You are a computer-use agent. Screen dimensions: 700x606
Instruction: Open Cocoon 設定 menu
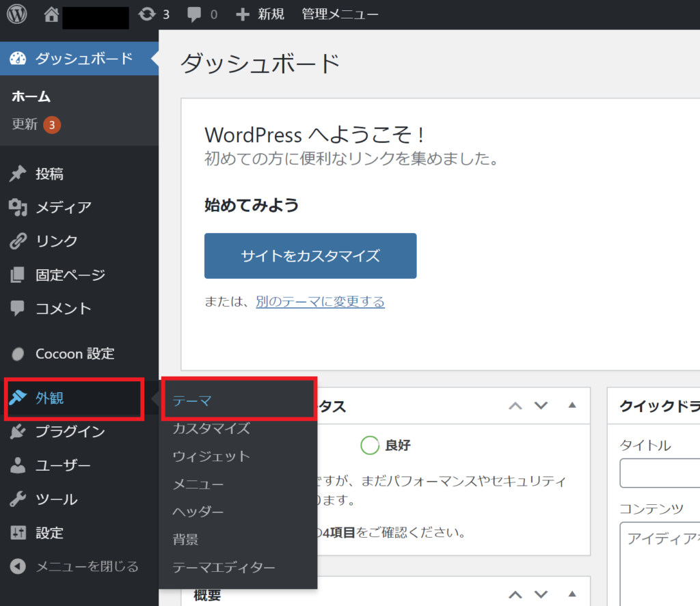pyautogui.click(x=79, y=354)
